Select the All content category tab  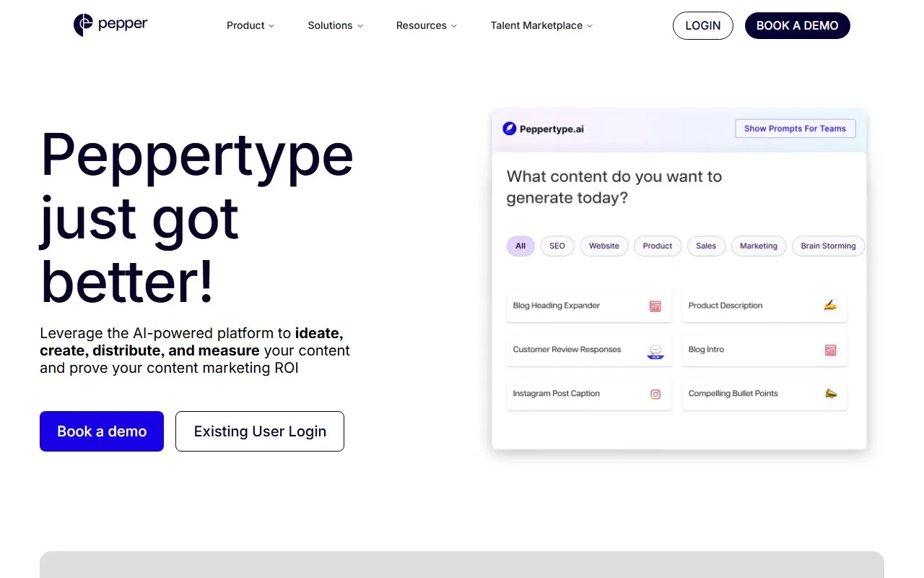(520, 246)
